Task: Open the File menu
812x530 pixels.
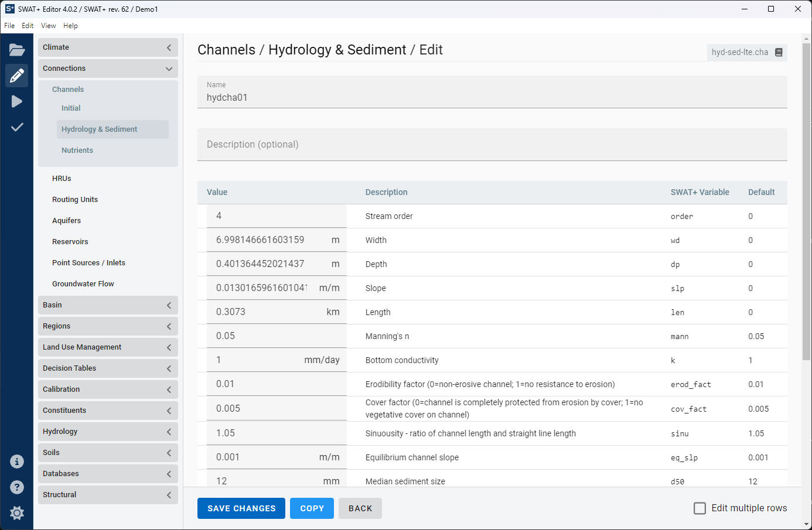Action: click(x=9, y=26)
